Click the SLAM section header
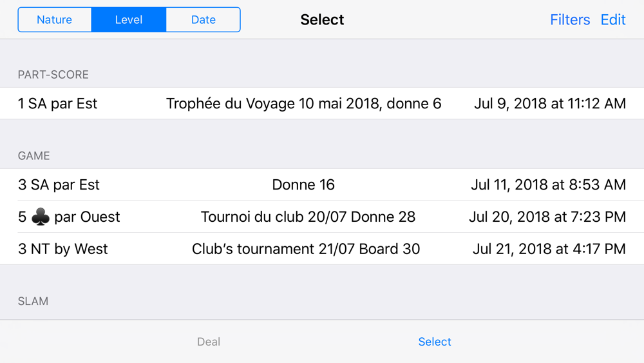This screenshot has width=644, height=363. pos(33,301)
